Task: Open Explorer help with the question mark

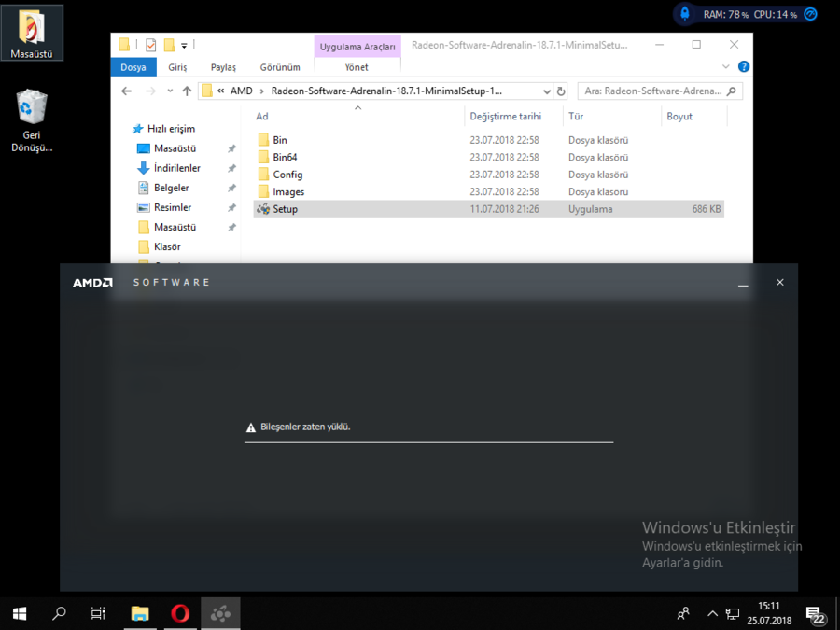Action: pos(744,66)
